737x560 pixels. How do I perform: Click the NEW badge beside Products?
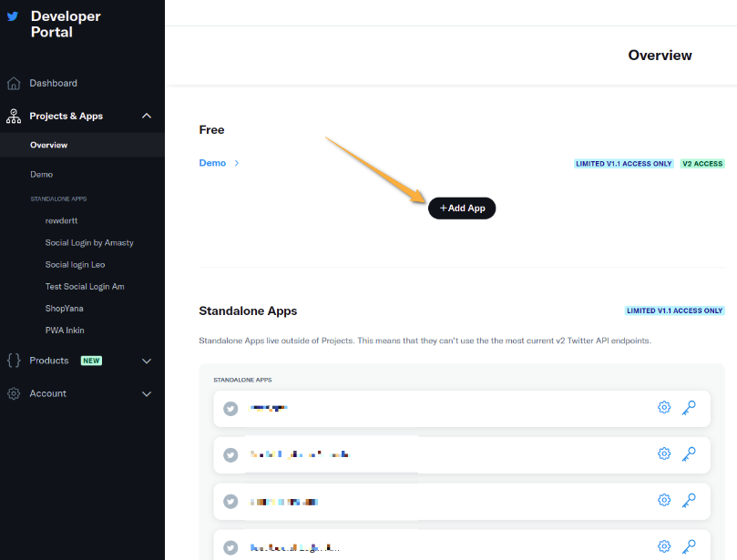[91, 361]
